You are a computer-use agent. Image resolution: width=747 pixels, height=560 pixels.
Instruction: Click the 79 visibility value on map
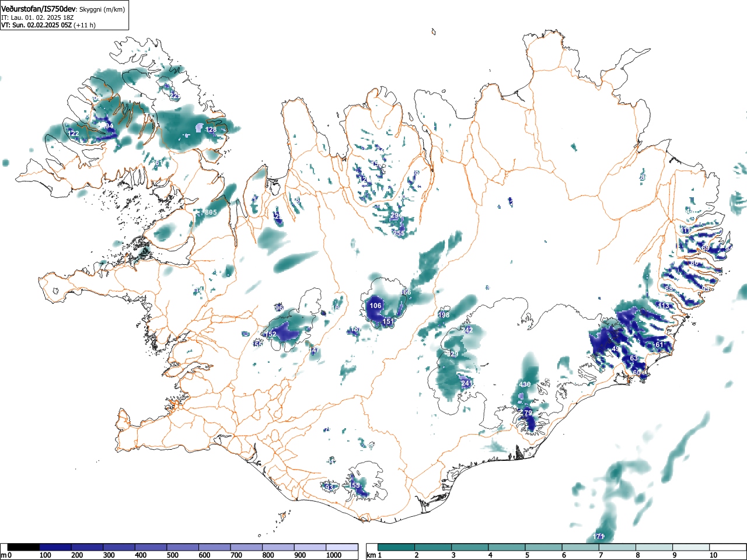pos(528,413)
